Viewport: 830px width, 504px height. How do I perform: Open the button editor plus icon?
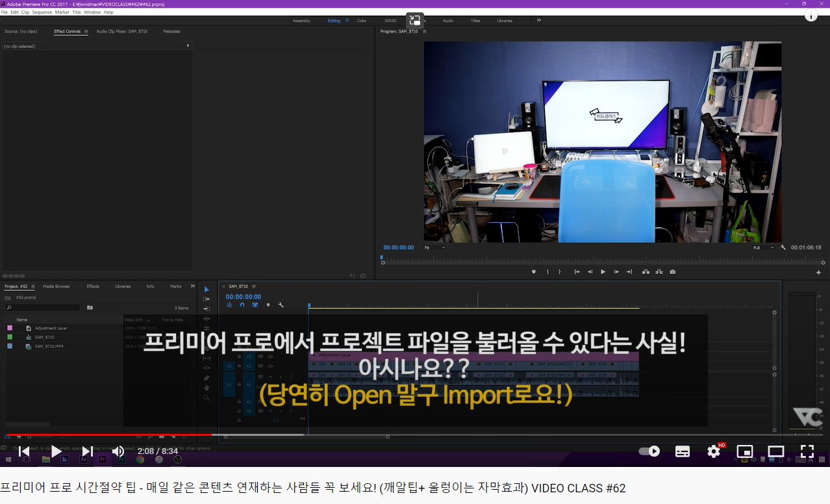click(x=818, y=273)
